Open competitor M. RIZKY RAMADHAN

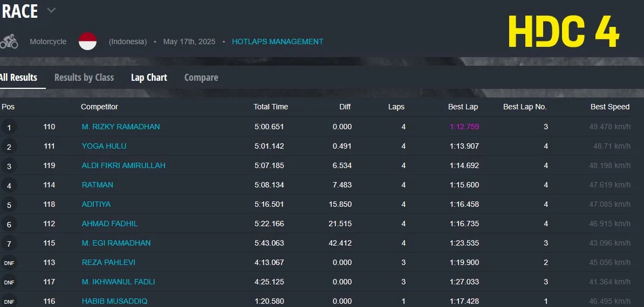(121, 127)
